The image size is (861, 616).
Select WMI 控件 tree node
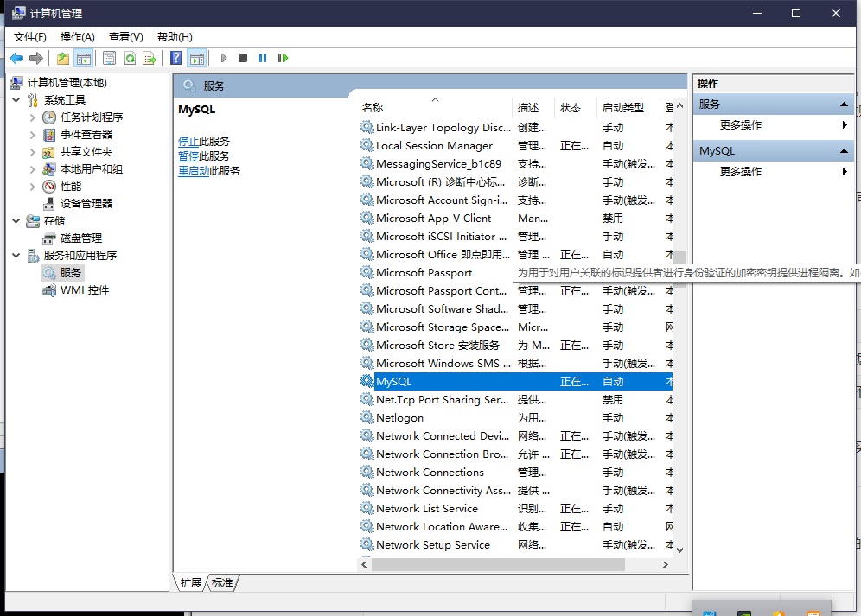[85, 290]
